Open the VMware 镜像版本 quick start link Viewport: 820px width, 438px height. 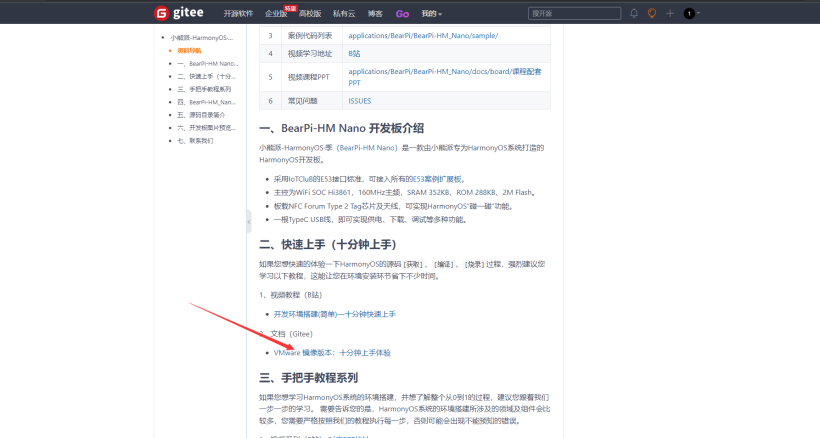[332, 353]
